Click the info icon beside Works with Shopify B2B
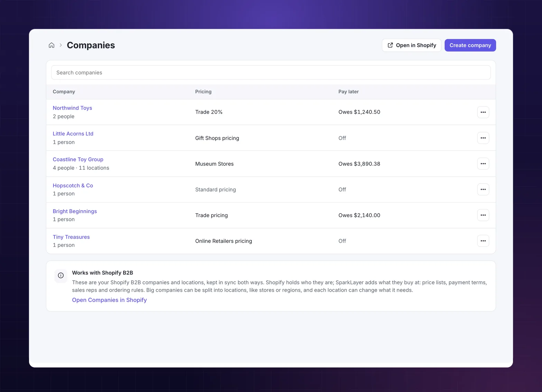The height and width of the screenshot is (392, 542). click(x=61, y=276)
